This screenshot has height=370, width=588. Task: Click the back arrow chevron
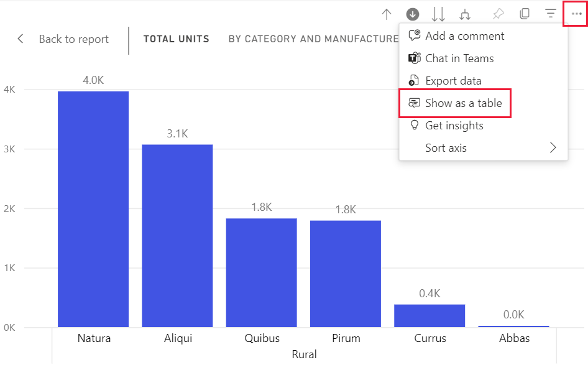[x=21, y=39]
